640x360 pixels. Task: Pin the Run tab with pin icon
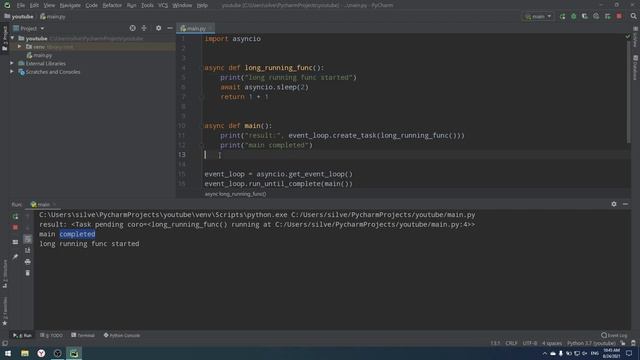pyautogui.click(x=15, y=257)
